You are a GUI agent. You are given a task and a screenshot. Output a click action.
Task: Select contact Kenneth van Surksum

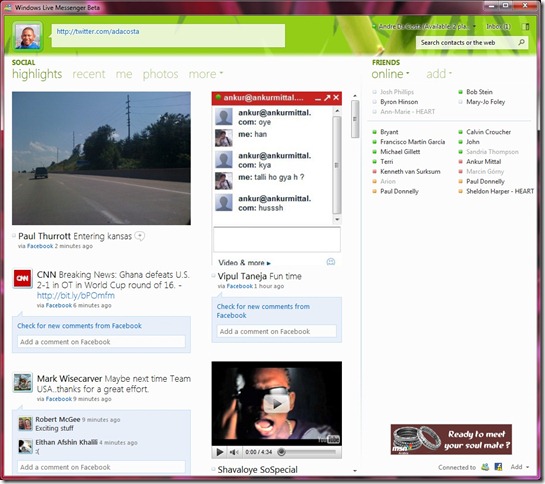pyautogui.click(x=410, y=171)
